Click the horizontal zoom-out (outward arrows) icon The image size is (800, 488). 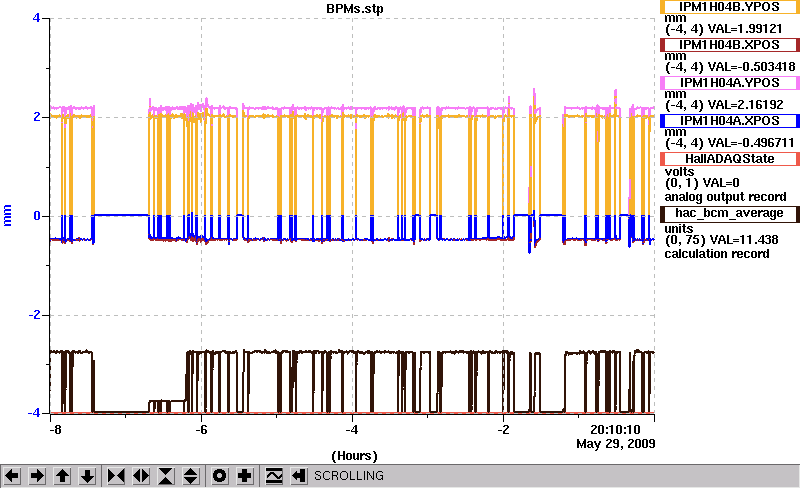tap(141, 476)
